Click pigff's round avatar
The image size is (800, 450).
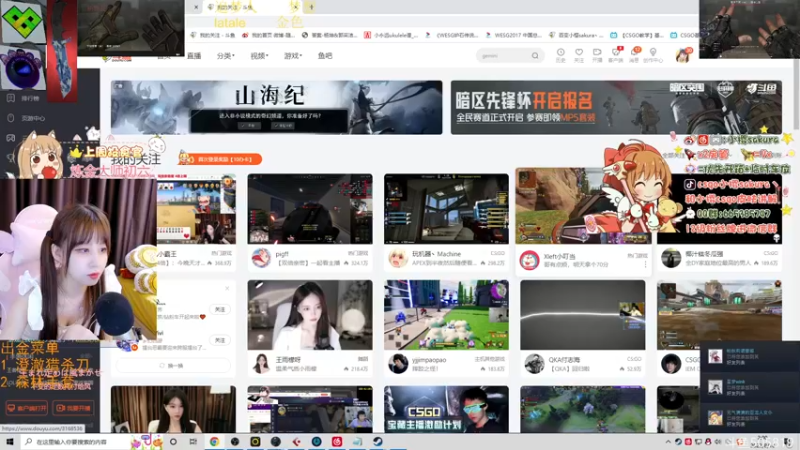pyautogui.click(x=261, y=258)
